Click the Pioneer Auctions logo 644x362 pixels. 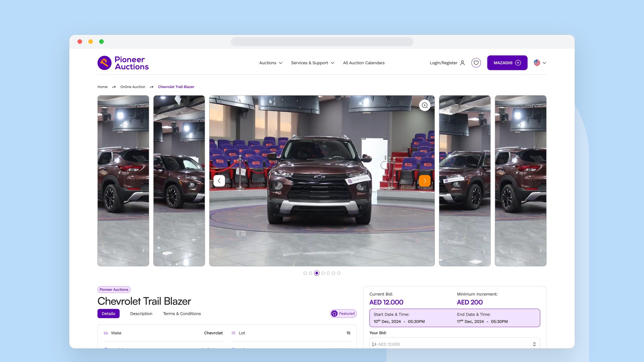coord(123,63)
